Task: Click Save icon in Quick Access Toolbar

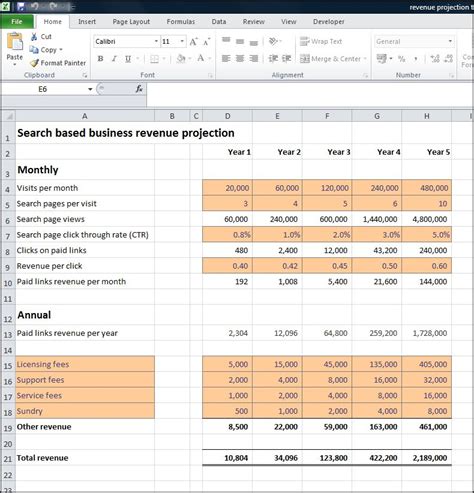Action: [21, 6]
